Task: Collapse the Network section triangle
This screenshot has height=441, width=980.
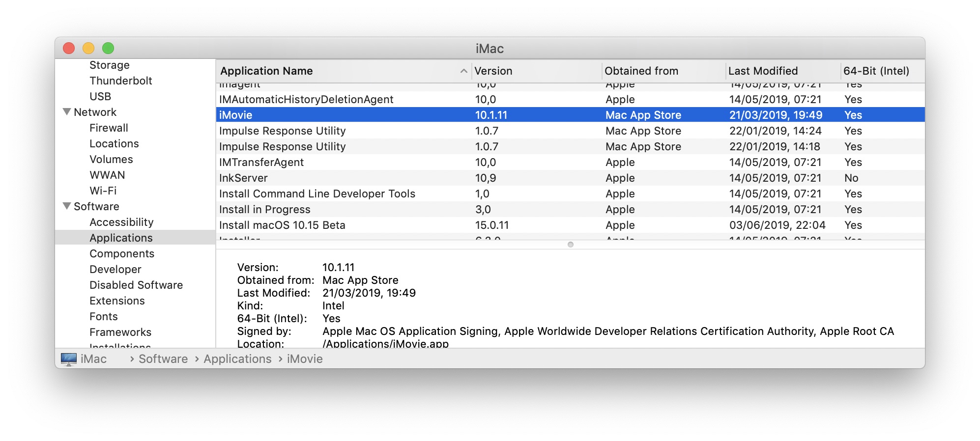Action: coord(67,112)
